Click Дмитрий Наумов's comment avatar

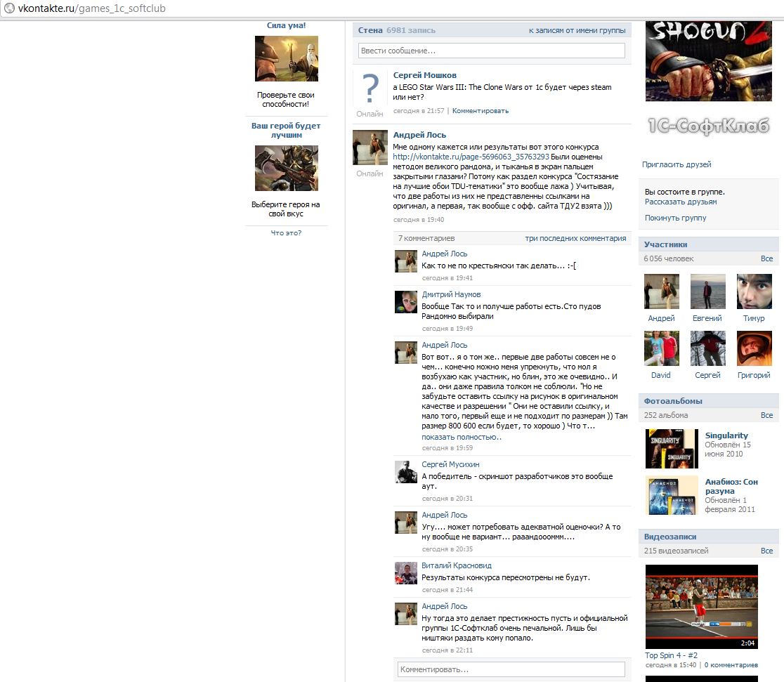tap(406, 302)
